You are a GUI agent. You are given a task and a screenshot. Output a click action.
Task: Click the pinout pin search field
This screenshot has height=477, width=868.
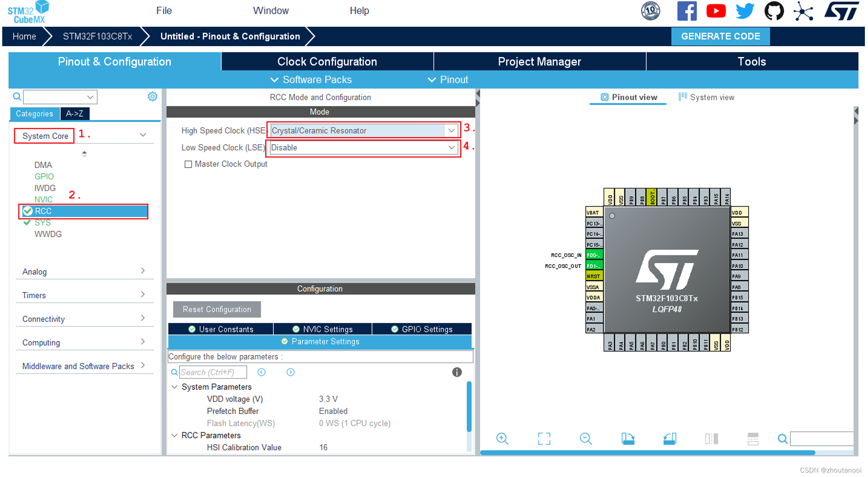822,439
